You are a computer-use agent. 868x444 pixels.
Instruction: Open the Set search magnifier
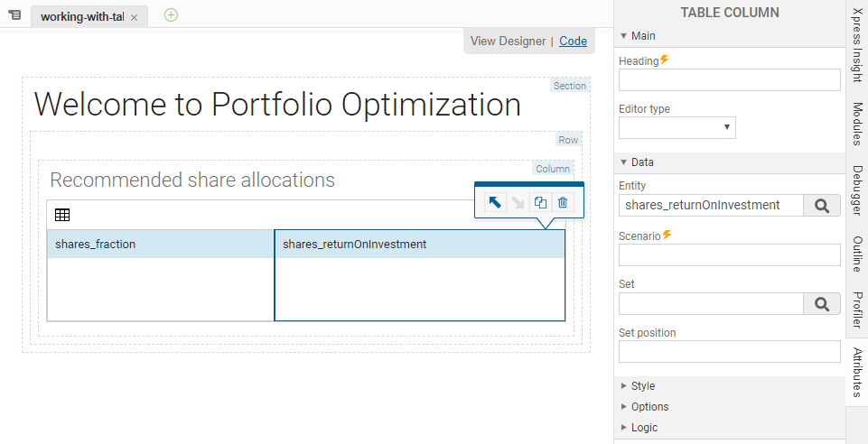click(x=821, y=304)
